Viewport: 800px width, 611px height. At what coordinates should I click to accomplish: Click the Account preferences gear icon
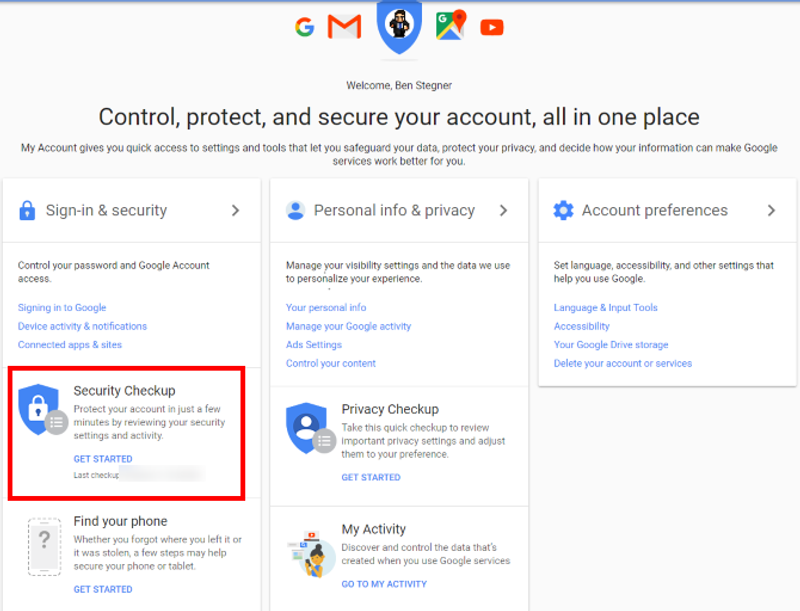coord(563,210)
